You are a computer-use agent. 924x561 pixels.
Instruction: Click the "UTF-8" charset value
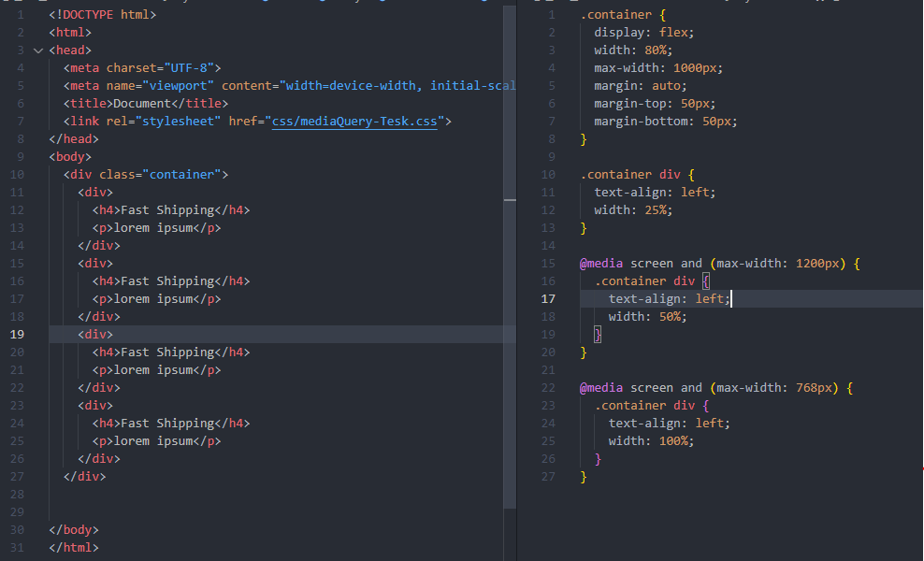(189, 67)
